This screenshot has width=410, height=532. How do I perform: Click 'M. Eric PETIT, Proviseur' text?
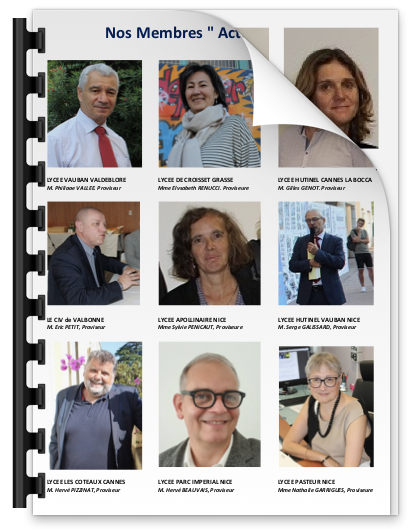tap(76, 327)
